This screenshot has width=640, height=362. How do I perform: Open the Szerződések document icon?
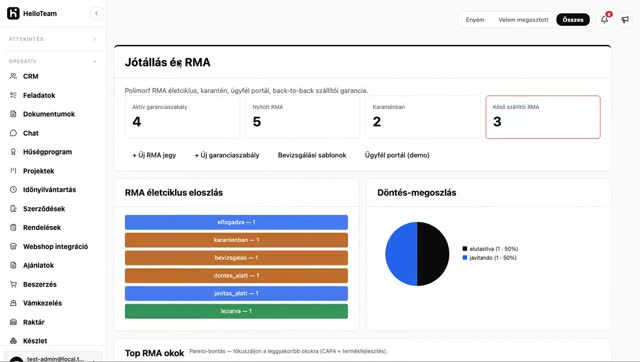tap(13, 209)
